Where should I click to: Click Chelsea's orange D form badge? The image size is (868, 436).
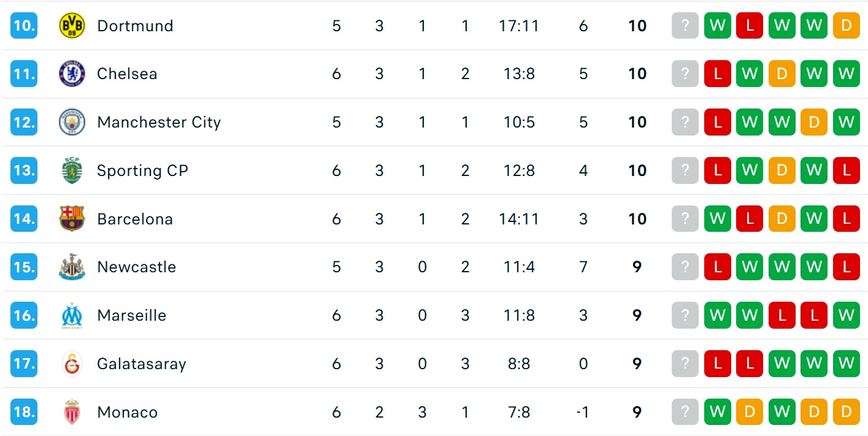coord(782,74)
